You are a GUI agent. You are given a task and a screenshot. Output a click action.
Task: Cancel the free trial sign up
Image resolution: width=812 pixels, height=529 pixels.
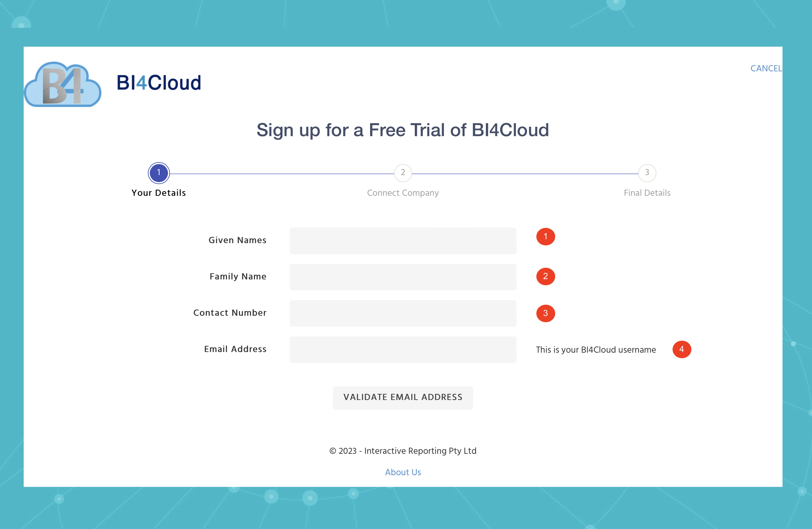(x=766, y=68)
